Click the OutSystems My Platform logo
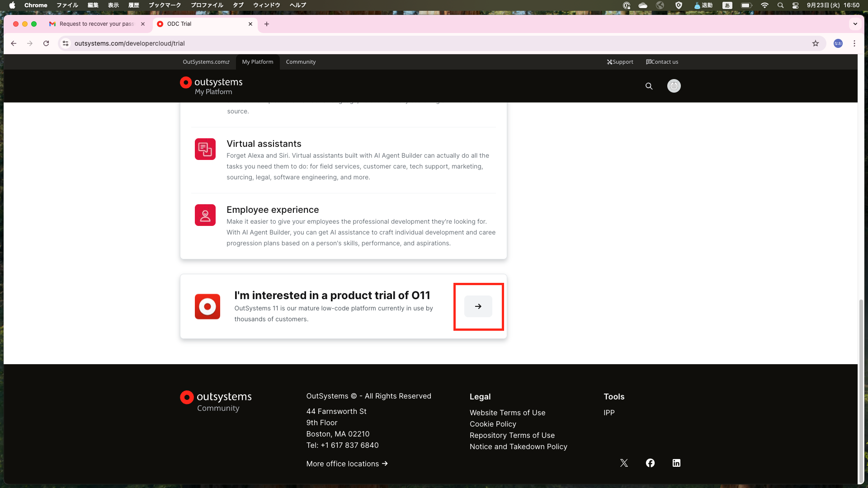The height and width of the screenshot is (488, 868). (211, 85)
